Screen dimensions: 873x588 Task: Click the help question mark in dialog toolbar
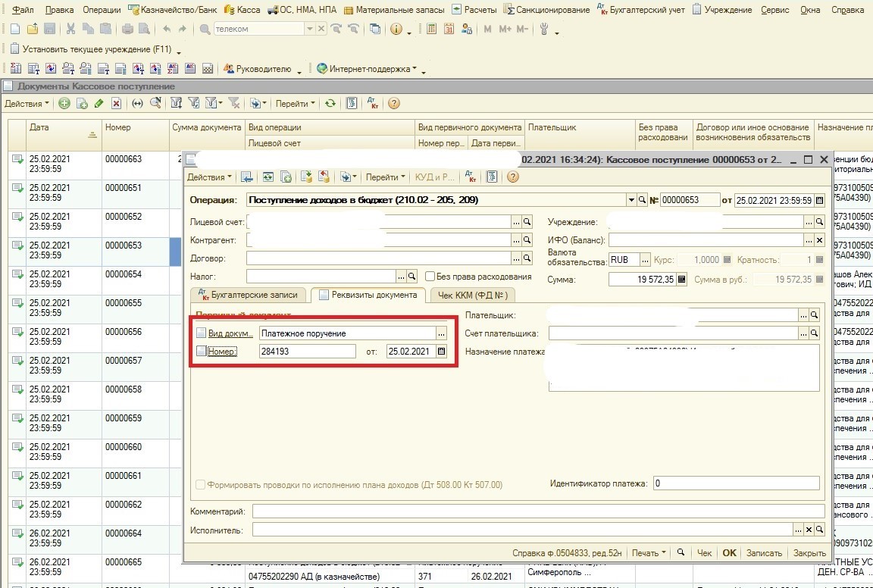tap(513, 177)
